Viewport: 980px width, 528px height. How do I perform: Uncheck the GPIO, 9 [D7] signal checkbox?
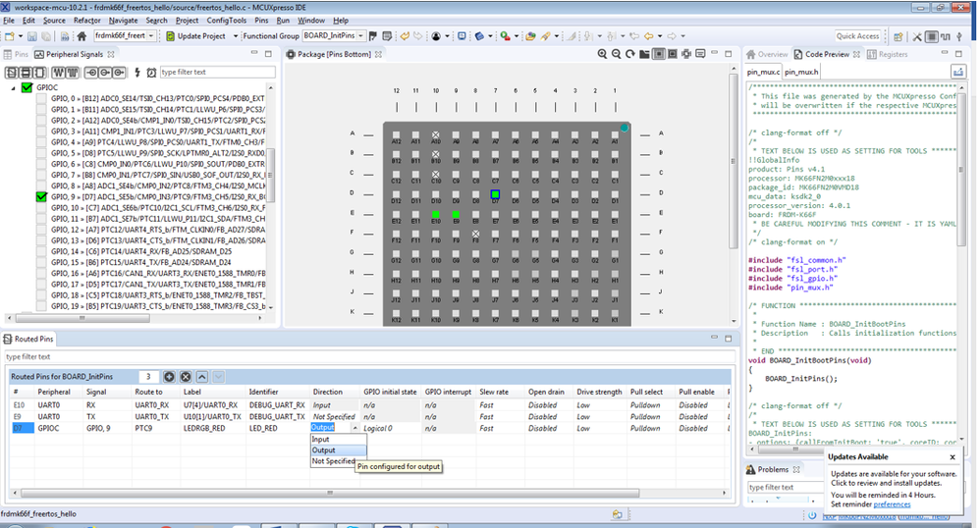click(x=41, y=196)
